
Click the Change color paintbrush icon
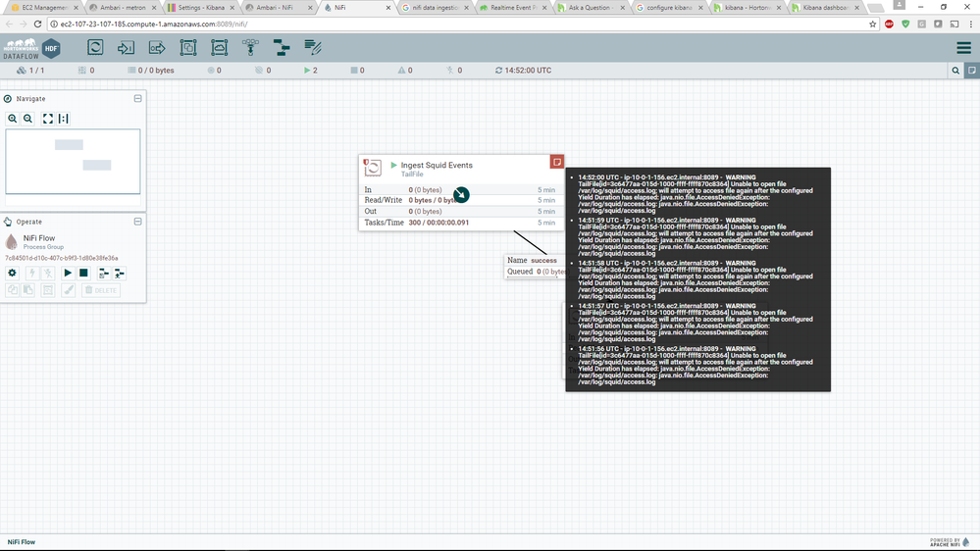click(x=68, y=290)
